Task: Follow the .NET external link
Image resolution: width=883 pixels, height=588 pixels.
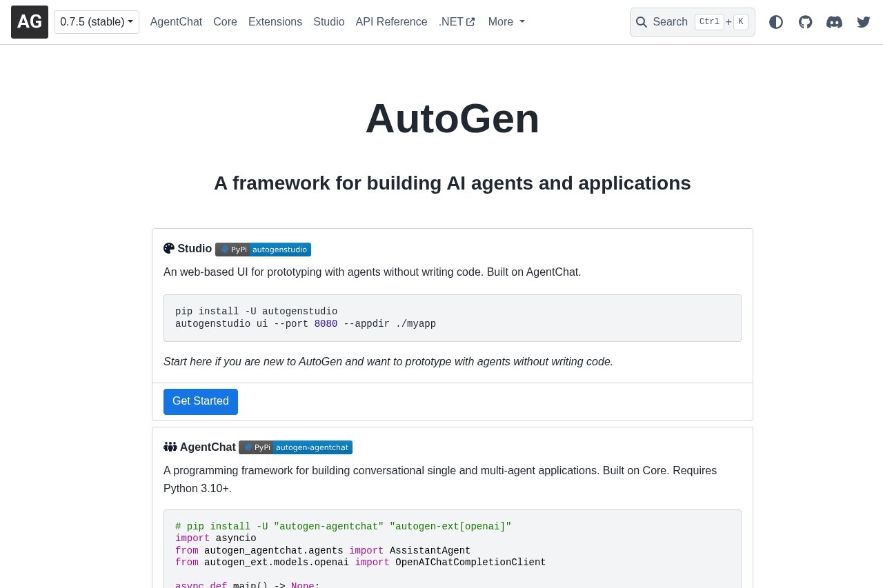Action: (457, 22)
